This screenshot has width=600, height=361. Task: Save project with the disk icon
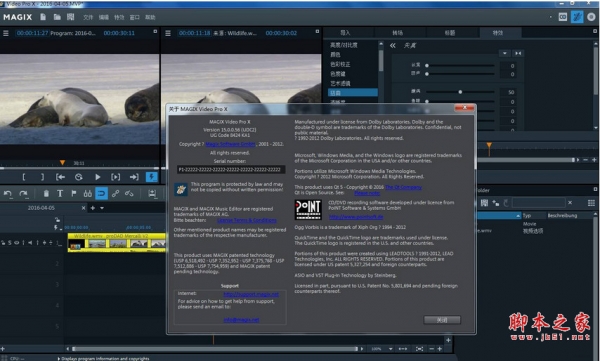click(71, 17)
